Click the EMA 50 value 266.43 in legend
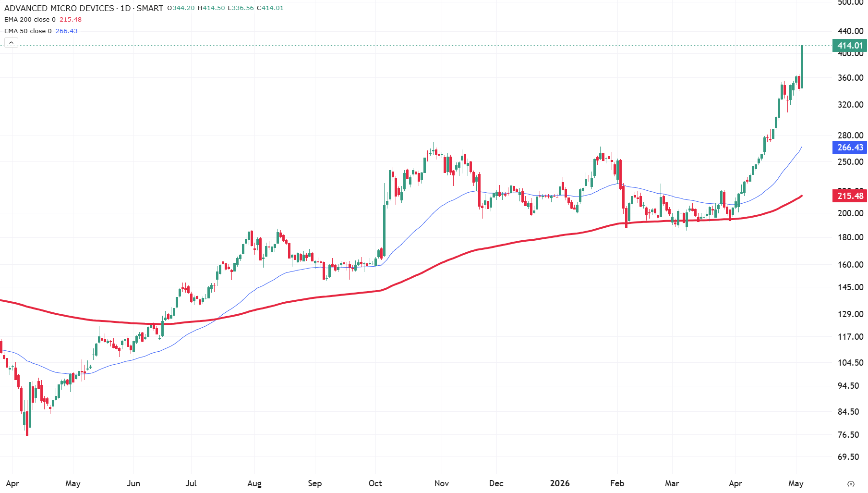 coord(67,31)
